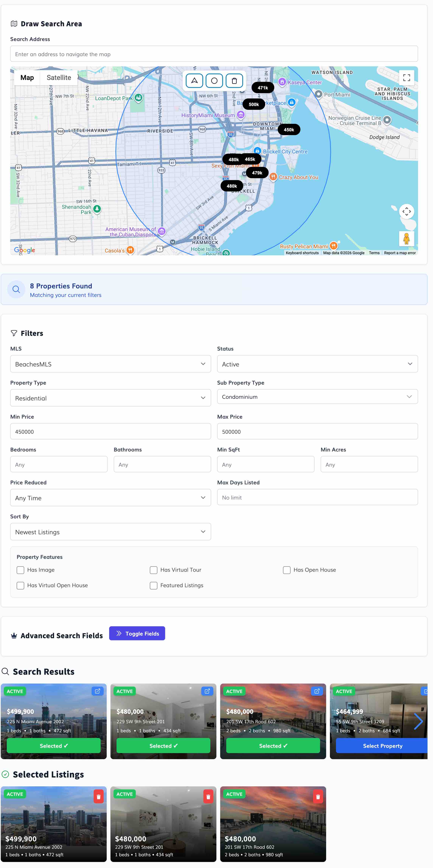Screen dimensions: 433x868
Task: Select the circle draw tool on the map
Action: click(x=214, y=81)
